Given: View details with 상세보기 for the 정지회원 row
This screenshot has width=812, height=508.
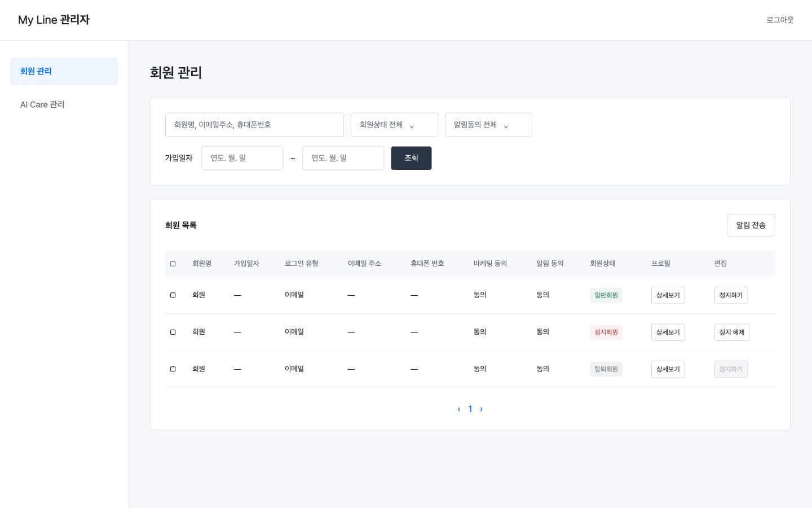Looking at the screenshot, I should coord(668,332).
